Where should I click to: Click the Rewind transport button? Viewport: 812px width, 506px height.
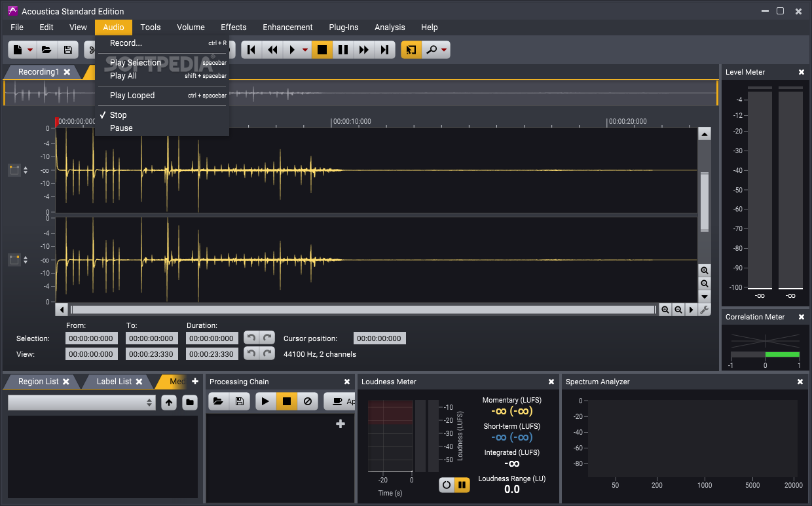[272, 50]
